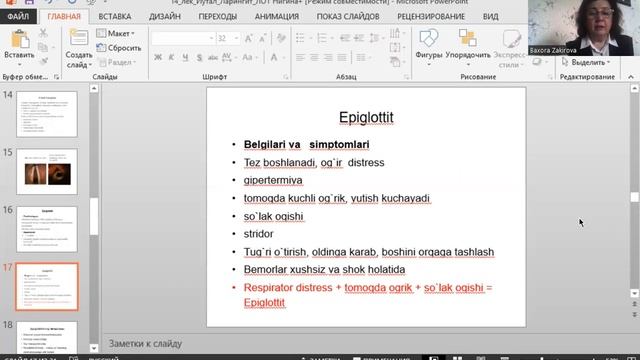This screenshot has width=640, height=360.
Task: Open the Буфер обмена dialog launcher
Action: coord(57,77)
